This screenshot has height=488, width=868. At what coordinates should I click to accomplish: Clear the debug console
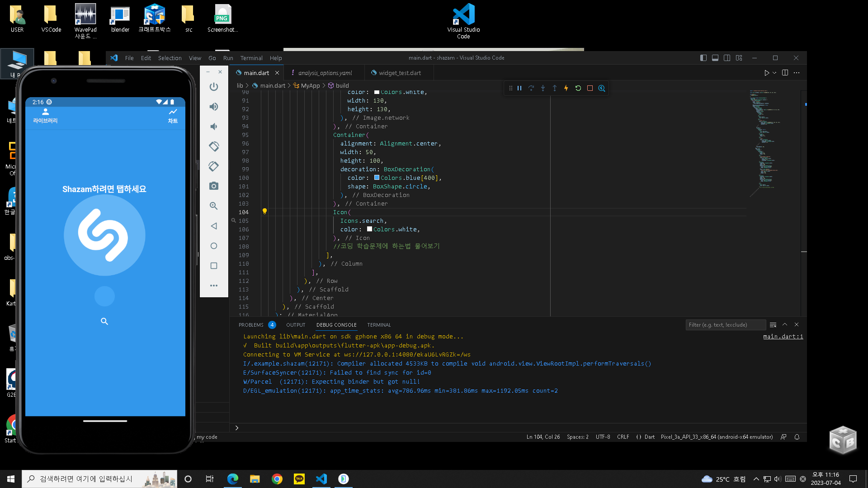click(773, 325)
